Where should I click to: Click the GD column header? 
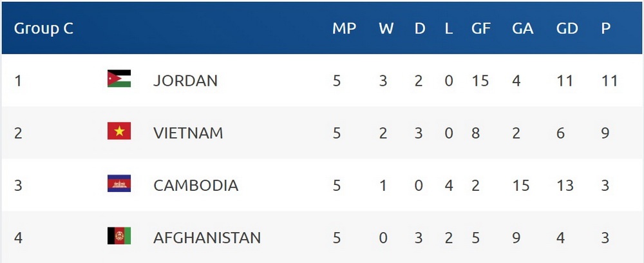point(567,29)
